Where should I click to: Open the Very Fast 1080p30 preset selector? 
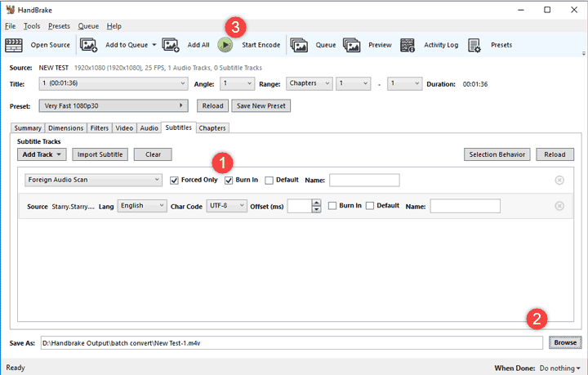pyautogui.click(x=114, y=105)
